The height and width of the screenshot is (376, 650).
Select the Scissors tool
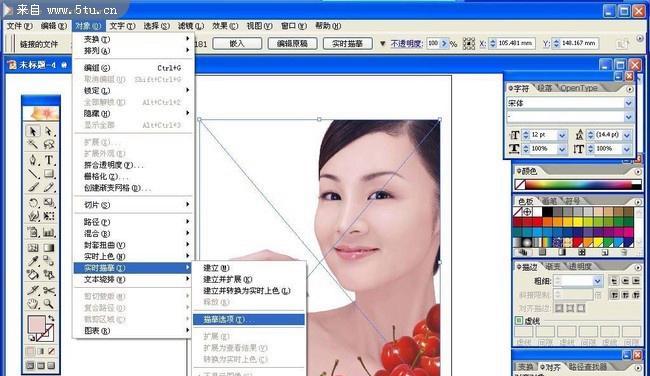pyautogui.click(x=49, y=290)
